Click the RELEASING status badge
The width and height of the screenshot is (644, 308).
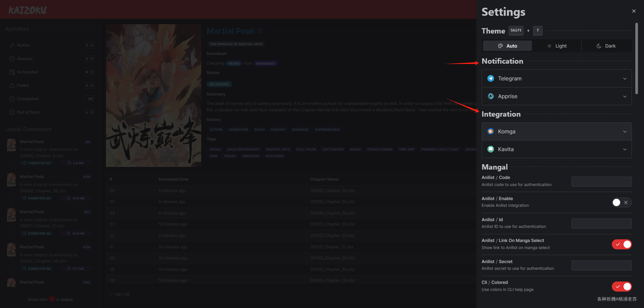click(219, 84)
